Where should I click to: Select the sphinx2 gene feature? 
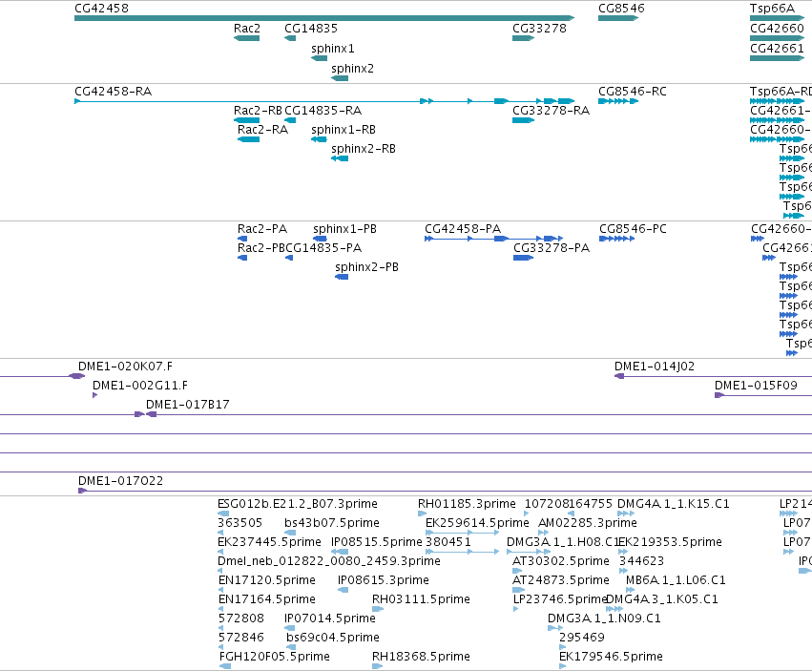tap(340, 78)
